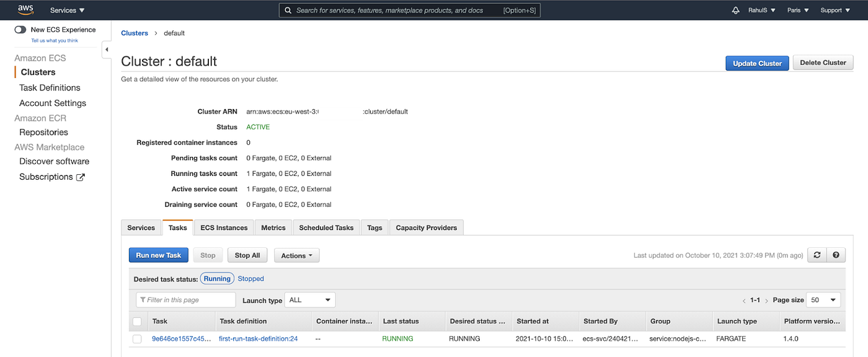Sort by Task definition column header
The height and width of the screenshot is (357, 868).
(x=263, y=321)
